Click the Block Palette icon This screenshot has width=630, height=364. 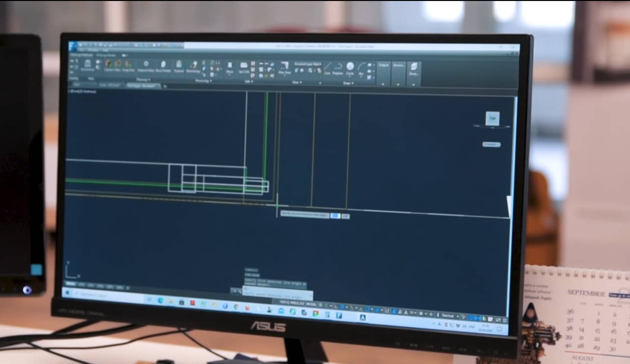pos(163,66)
